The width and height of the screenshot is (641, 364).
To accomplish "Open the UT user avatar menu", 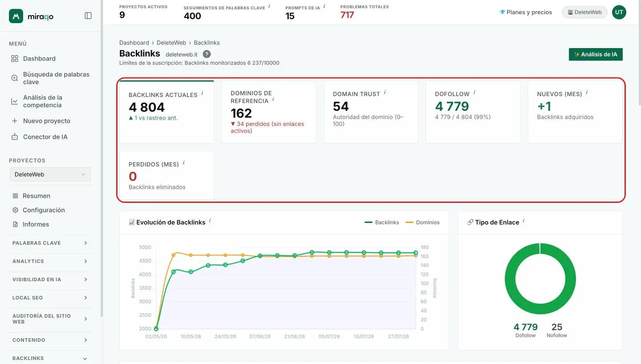I will pyautogui.click(x=619, y=12).
